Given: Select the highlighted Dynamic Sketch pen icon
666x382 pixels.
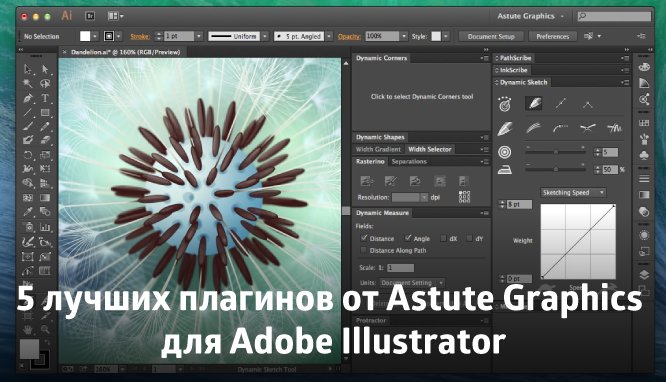Looking at the screenshot, I should [x=533, y=103].
